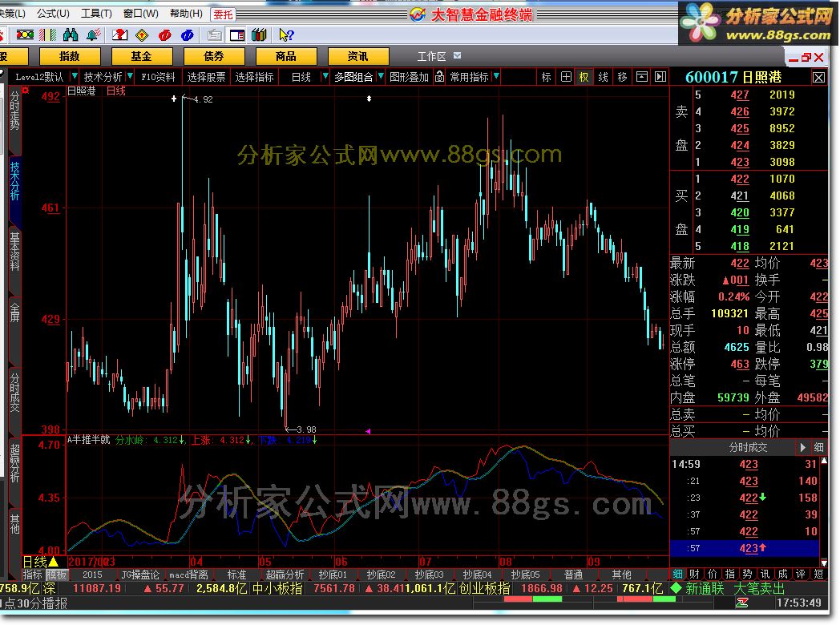
Task: Open the 窗口(W) menu
Action: [x=141, y=14]
